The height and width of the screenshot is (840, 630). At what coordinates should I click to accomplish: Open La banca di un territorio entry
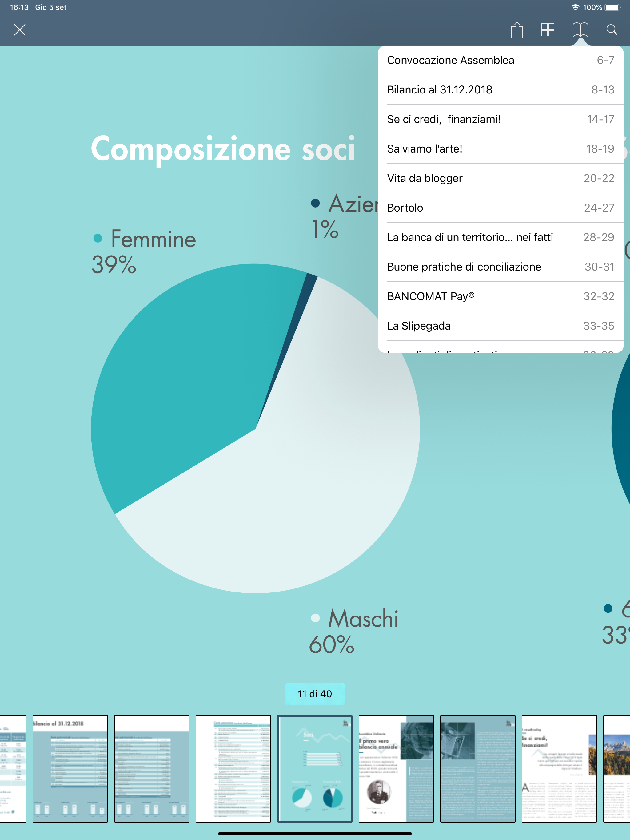(500, 237)
